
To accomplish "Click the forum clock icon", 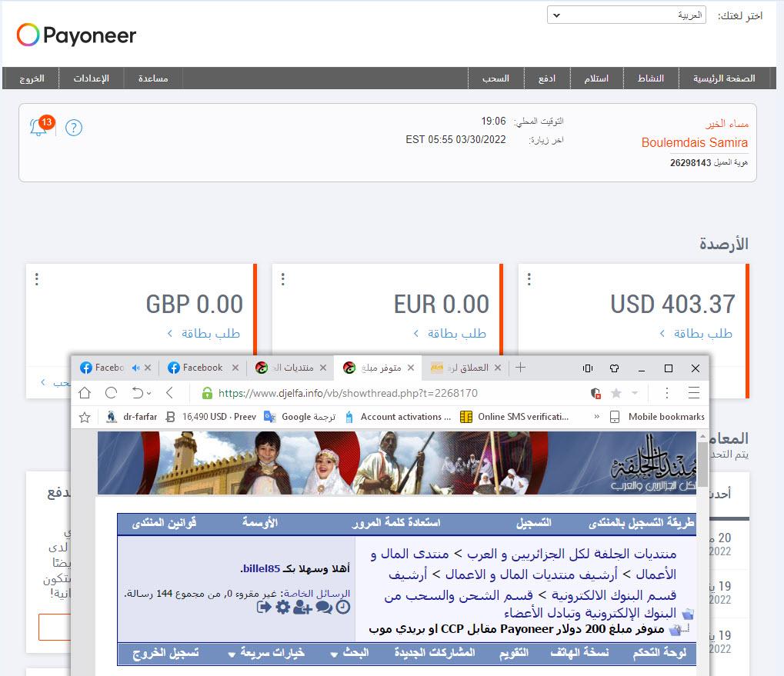I will coord(343,608).
